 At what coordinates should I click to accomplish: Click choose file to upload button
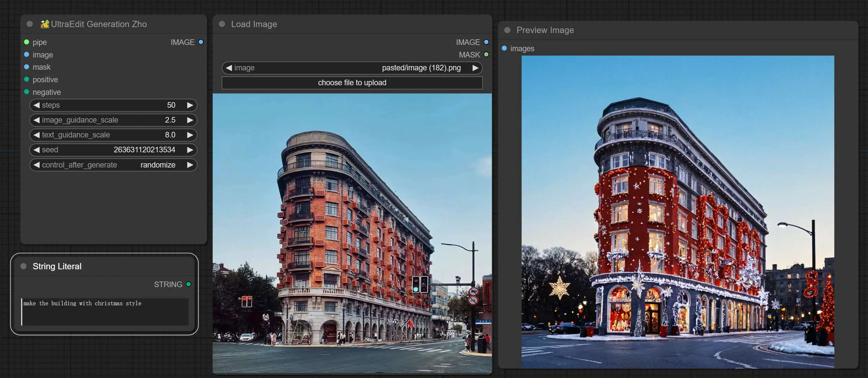352,83
